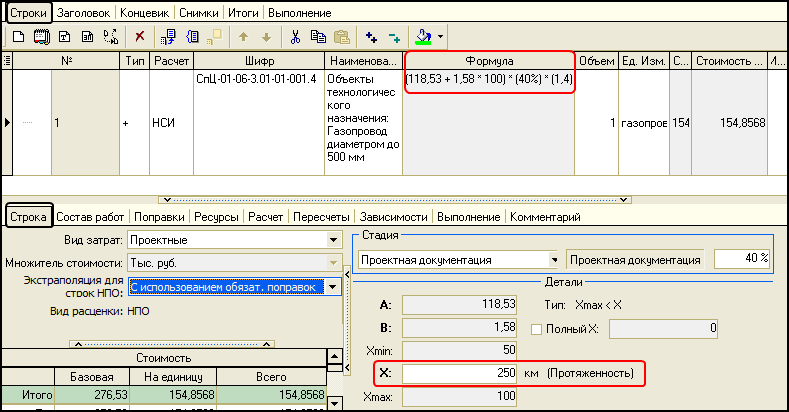This screenshot has width=789, height=412.
Task: Click the copy icon in toolbar
Action: click(x=318, y=37)
